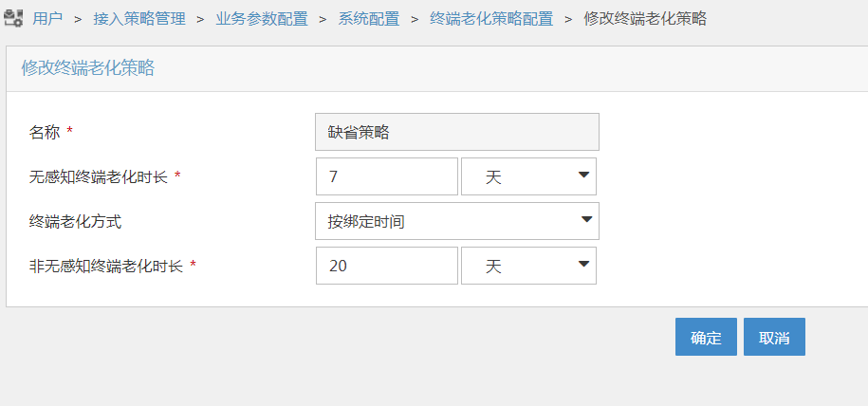The image size is (868, 406).
Task: Focus the 非无感知终端老化时长 value field
Action: 386,266
